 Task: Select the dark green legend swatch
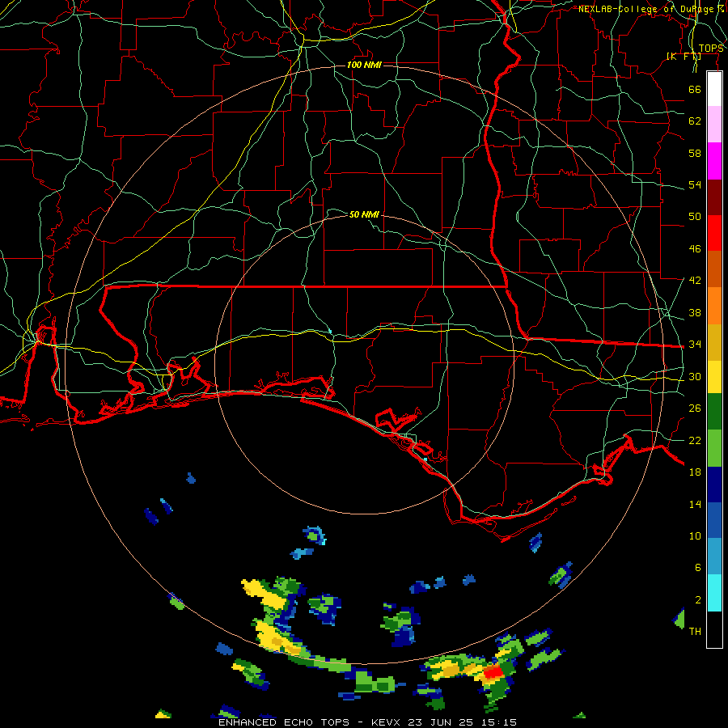click(x=714, y=412)
